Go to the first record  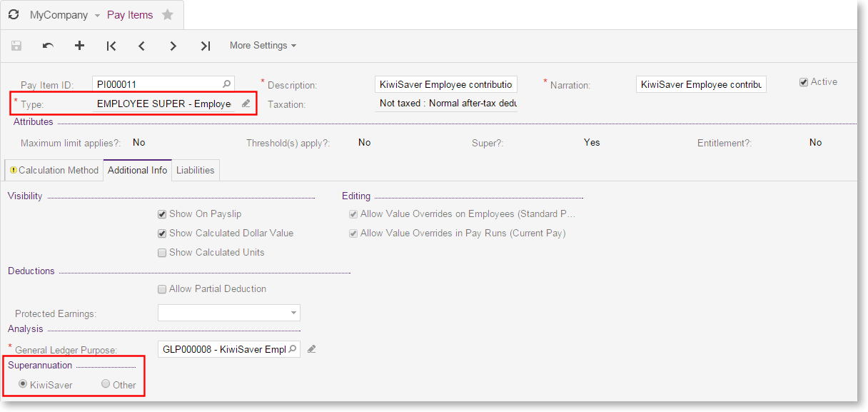111,46
